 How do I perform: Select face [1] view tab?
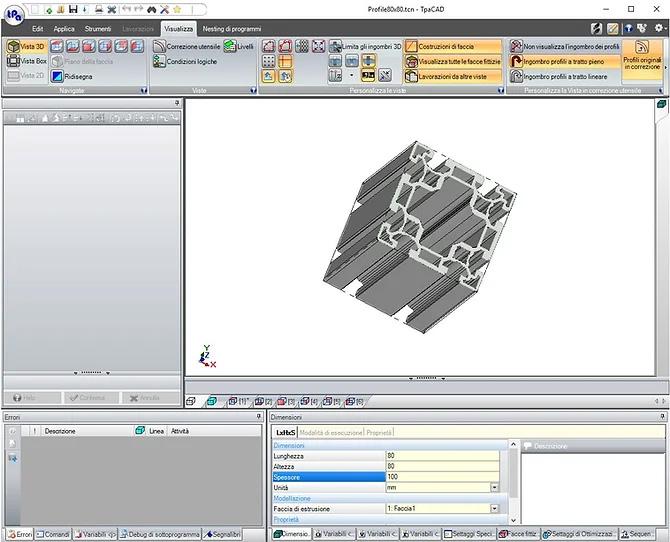pos(239,401)
